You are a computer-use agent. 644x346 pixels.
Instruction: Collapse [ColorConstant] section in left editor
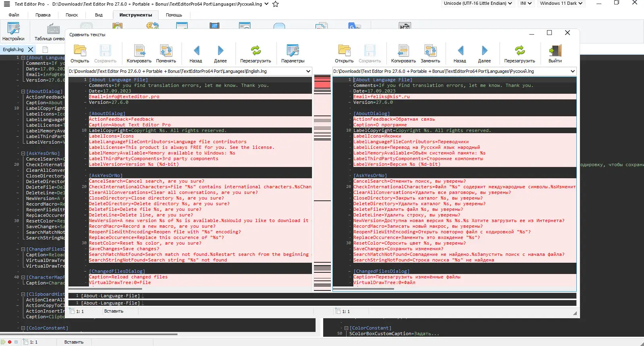pyautogui.click(x=23, y=328)
